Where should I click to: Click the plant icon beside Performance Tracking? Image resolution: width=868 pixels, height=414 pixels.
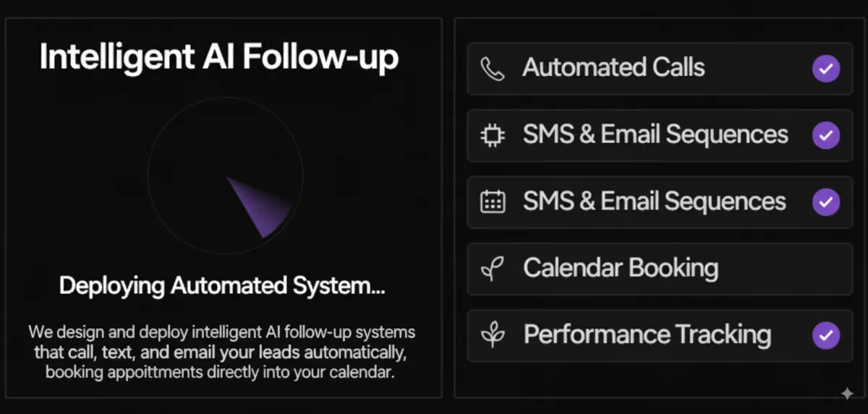pyautogui.click(x=493, y=335)
